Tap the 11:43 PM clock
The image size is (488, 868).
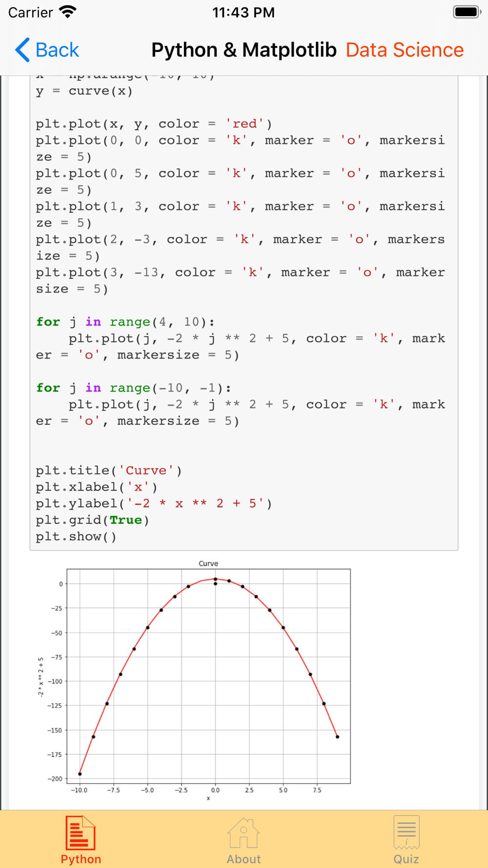click(244, 12)
